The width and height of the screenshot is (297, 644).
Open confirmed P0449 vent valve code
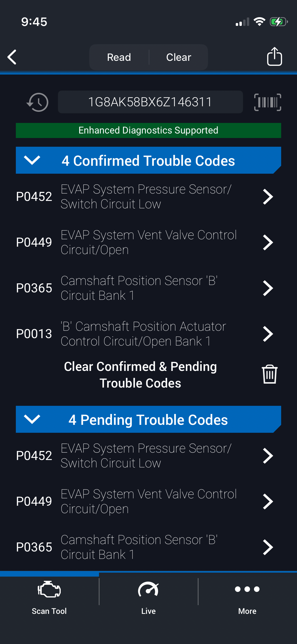[x=145, y=242]
